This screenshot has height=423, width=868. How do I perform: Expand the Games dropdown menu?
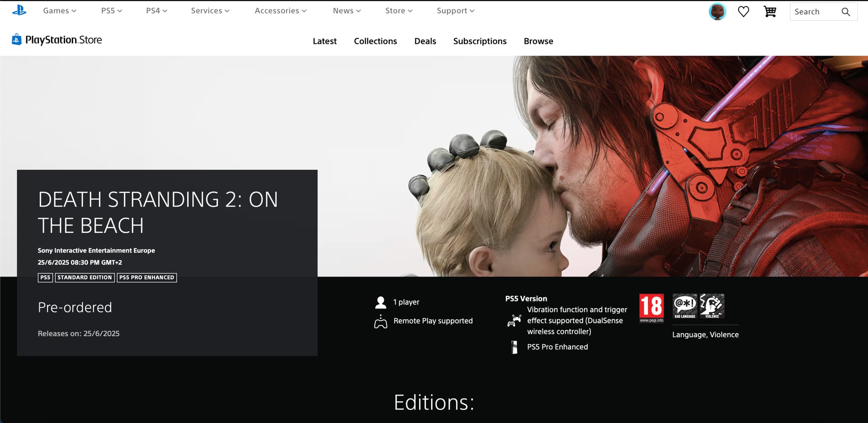point(60,11)
